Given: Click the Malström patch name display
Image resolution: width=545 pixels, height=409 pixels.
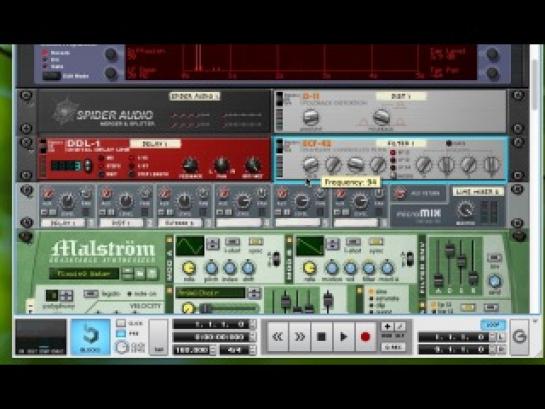Looking at the screenshot, I should tap(84, 274).
